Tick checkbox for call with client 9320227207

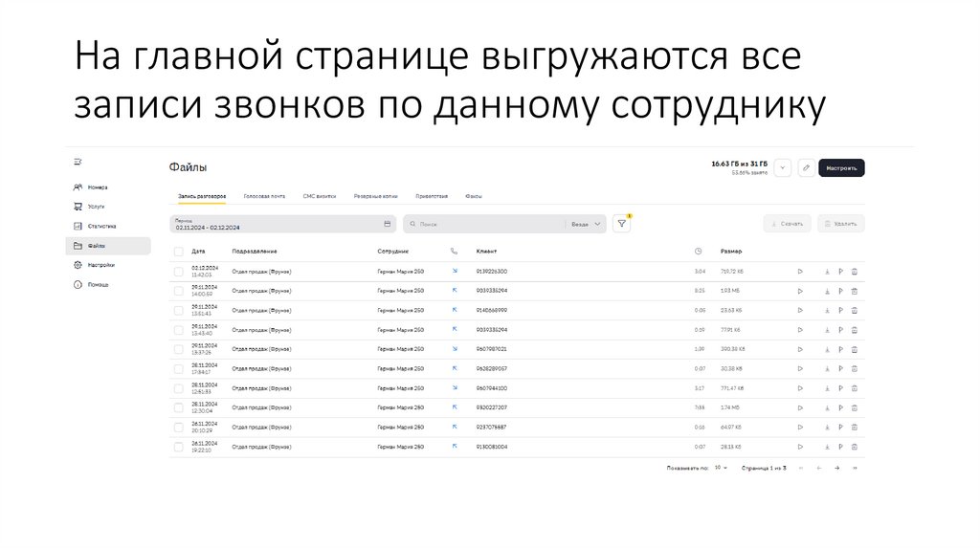click(179, 407)
